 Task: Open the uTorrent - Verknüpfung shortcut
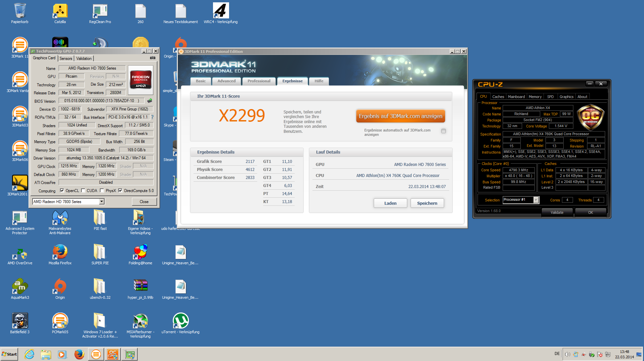tap(181, 323)
